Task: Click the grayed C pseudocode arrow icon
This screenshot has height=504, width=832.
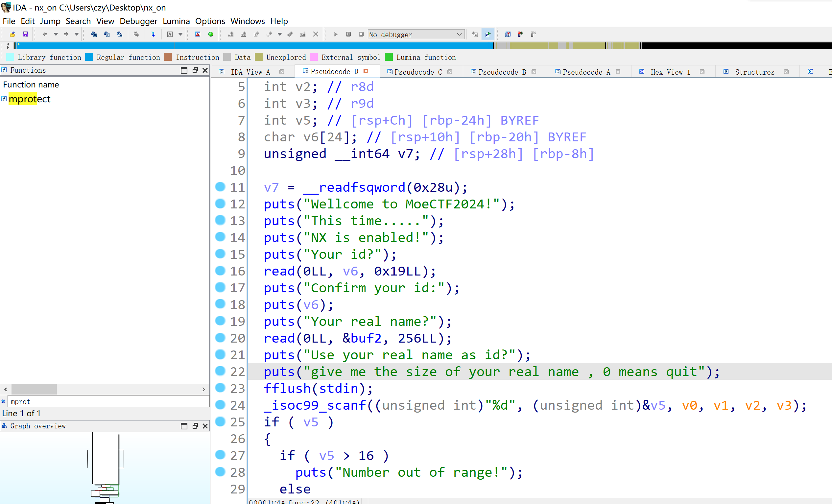Action: tap(475, 34)
